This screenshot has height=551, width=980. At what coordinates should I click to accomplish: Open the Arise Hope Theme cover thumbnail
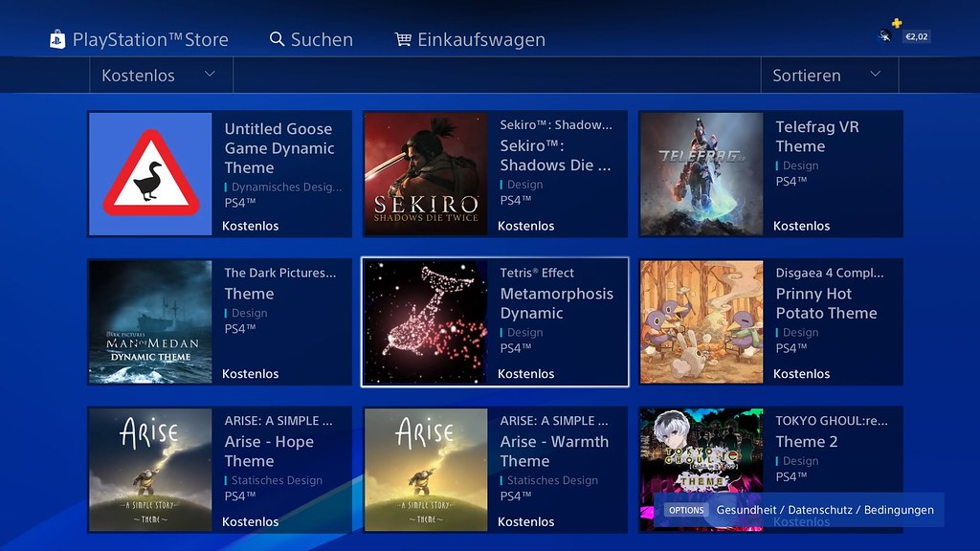pos(150,470)
